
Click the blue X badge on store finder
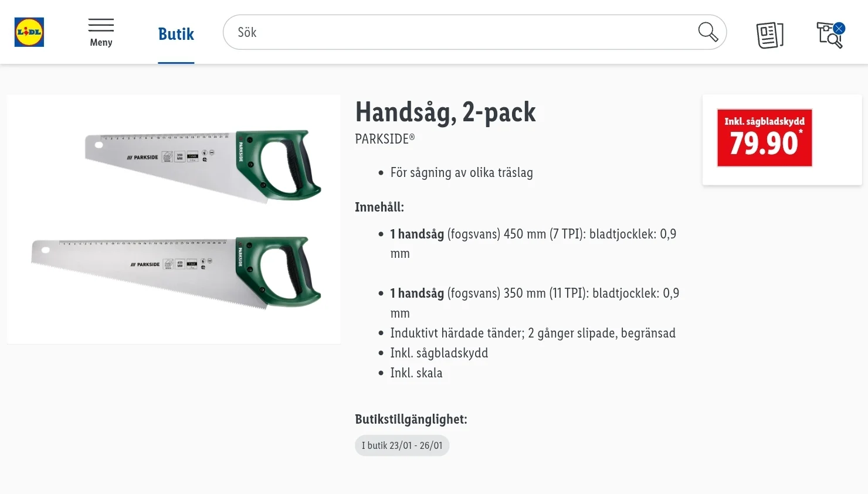[x=839, y=28]
